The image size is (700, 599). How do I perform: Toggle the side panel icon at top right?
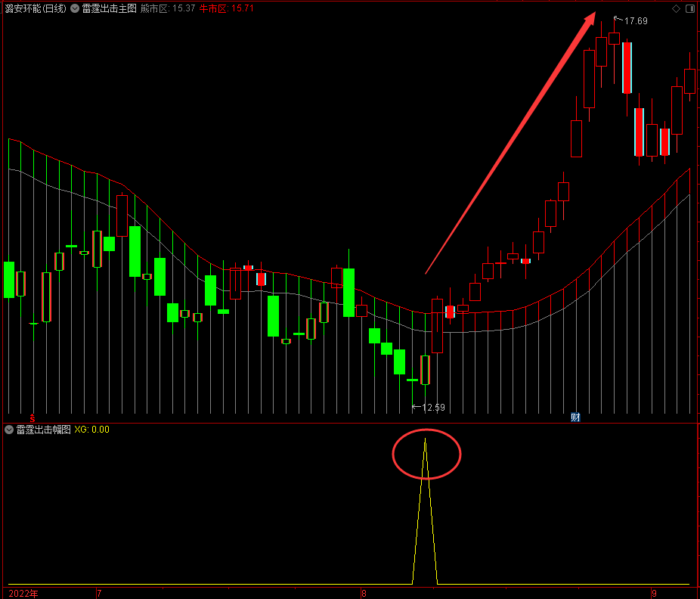689,8
